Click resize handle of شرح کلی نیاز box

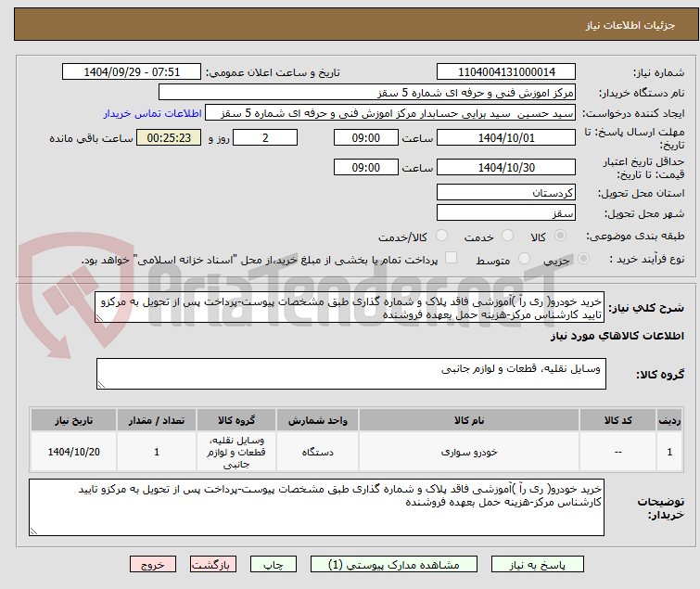99,318
